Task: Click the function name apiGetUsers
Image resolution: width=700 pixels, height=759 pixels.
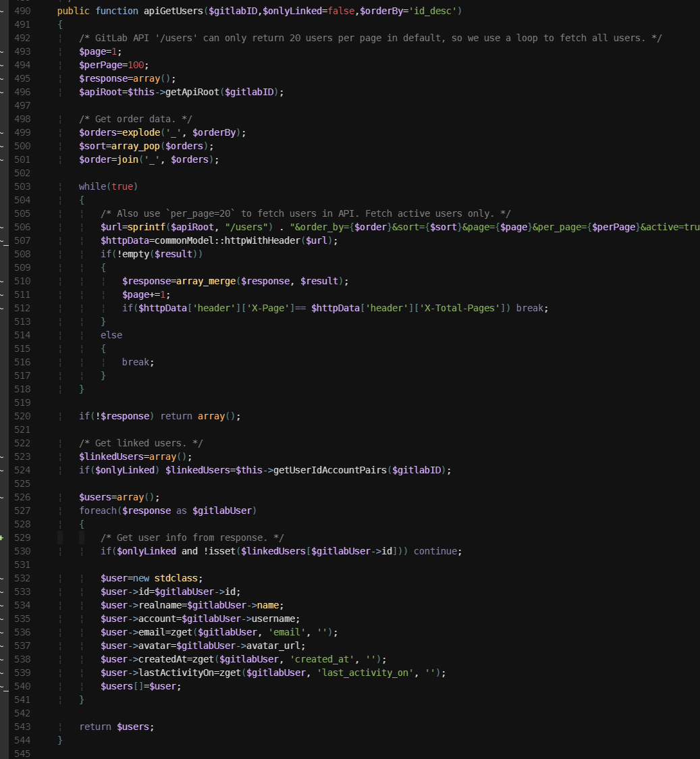Action: 173,11
